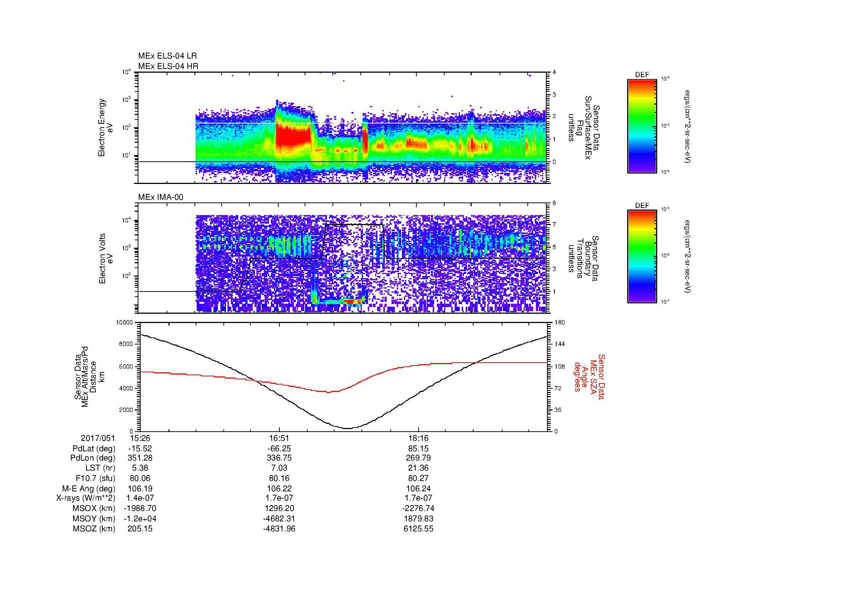868x613 pixels.
Task: Click the 'M-E Ang (deg)' row label
Action: (88, 488)
